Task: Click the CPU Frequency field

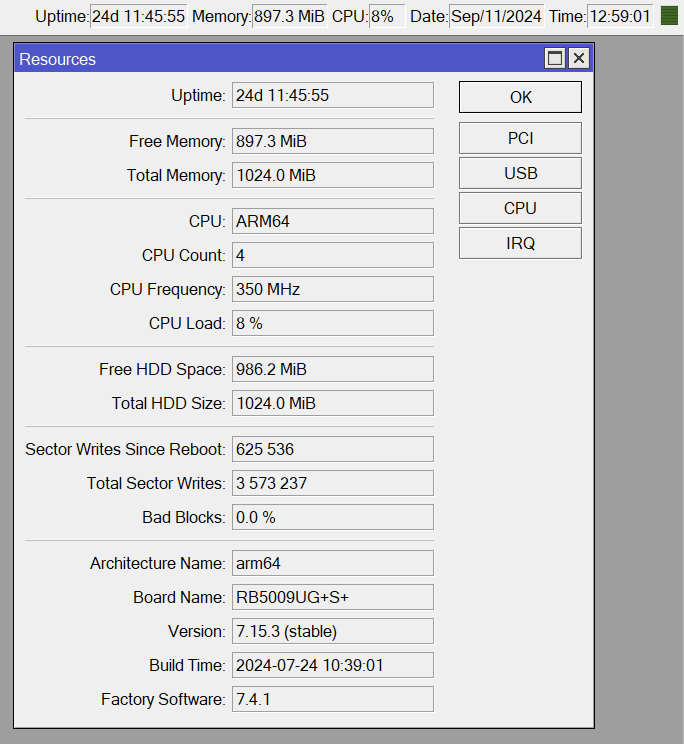Action: pos(333,289)
